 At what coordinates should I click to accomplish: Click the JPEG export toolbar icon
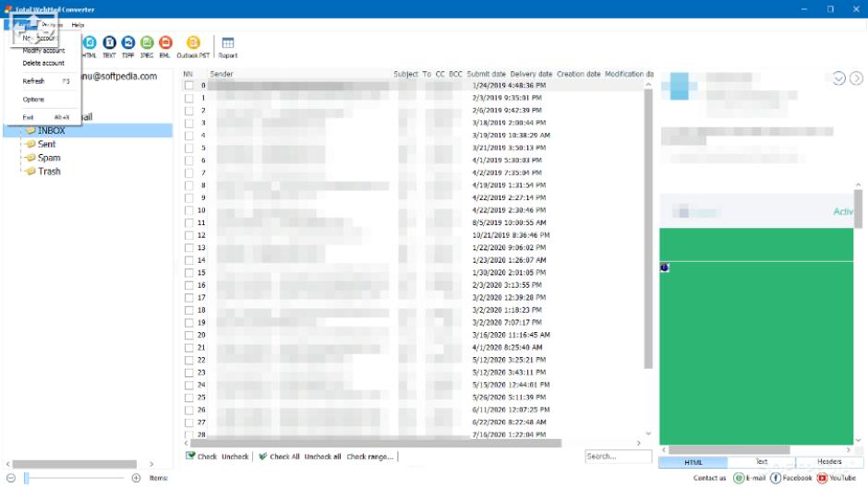[x=147, y=43]
